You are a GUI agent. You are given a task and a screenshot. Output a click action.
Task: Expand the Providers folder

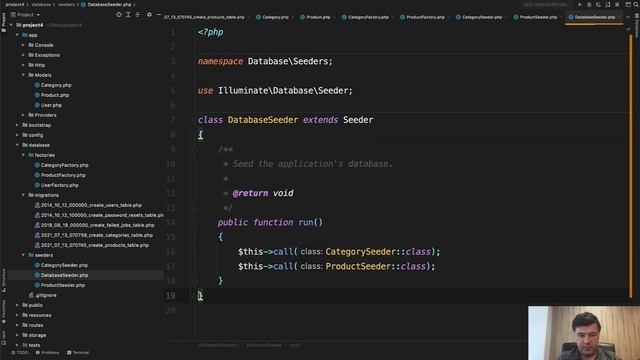click(x=23, y=115)
